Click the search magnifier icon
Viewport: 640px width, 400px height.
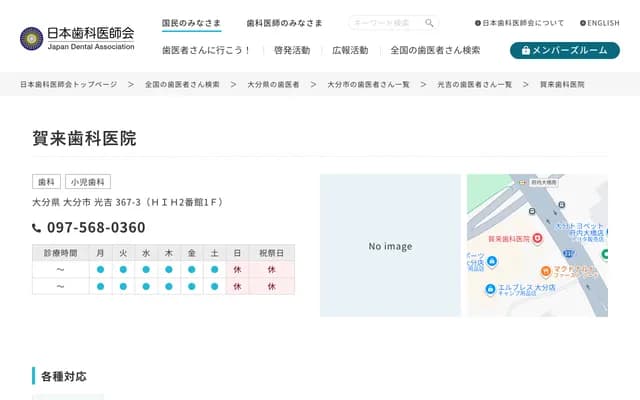(429, 23)
